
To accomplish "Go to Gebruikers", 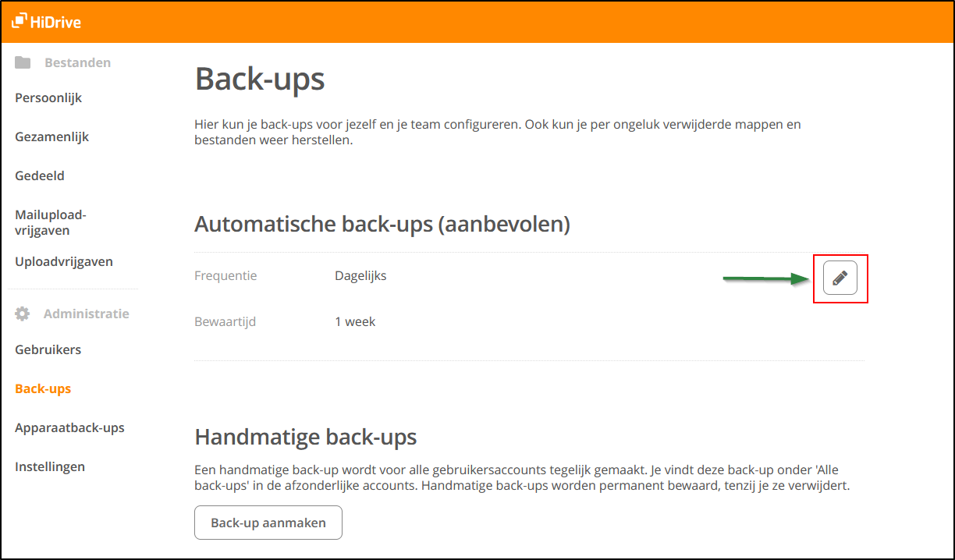I will pyautogui.click(x=48, y=349).
